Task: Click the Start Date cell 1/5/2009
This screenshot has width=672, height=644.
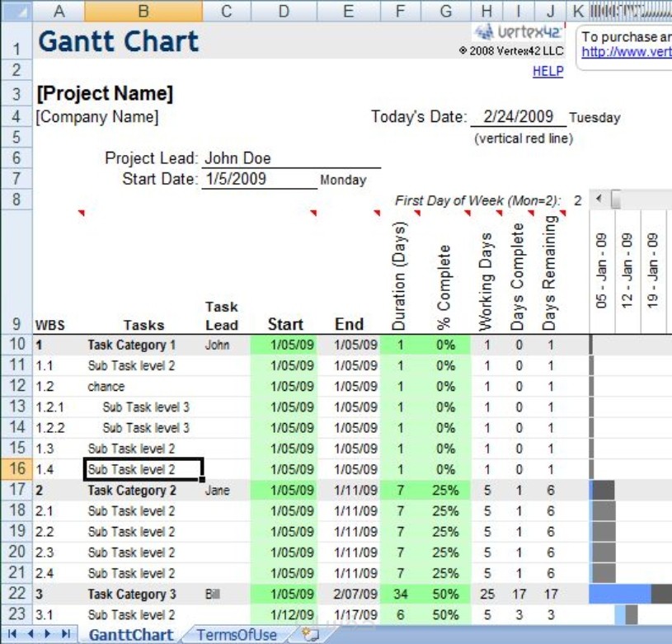Action: coord(259,179)
